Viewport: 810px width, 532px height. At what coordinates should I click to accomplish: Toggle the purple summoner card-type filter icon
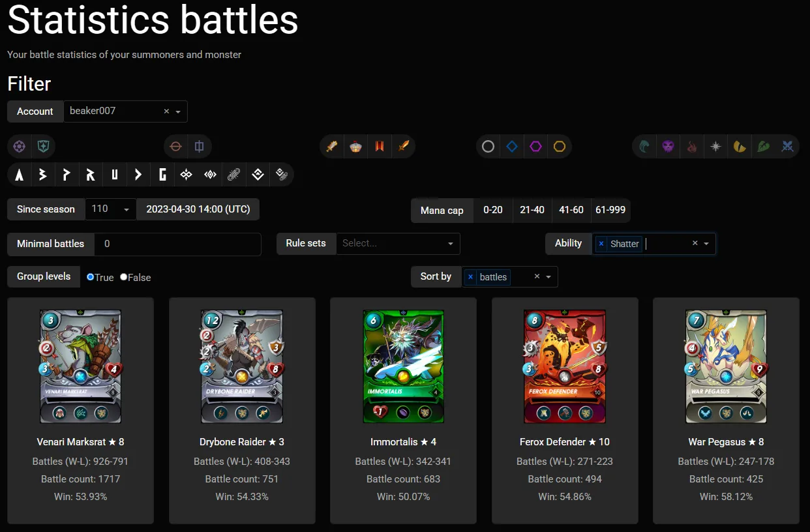point(20,147)
